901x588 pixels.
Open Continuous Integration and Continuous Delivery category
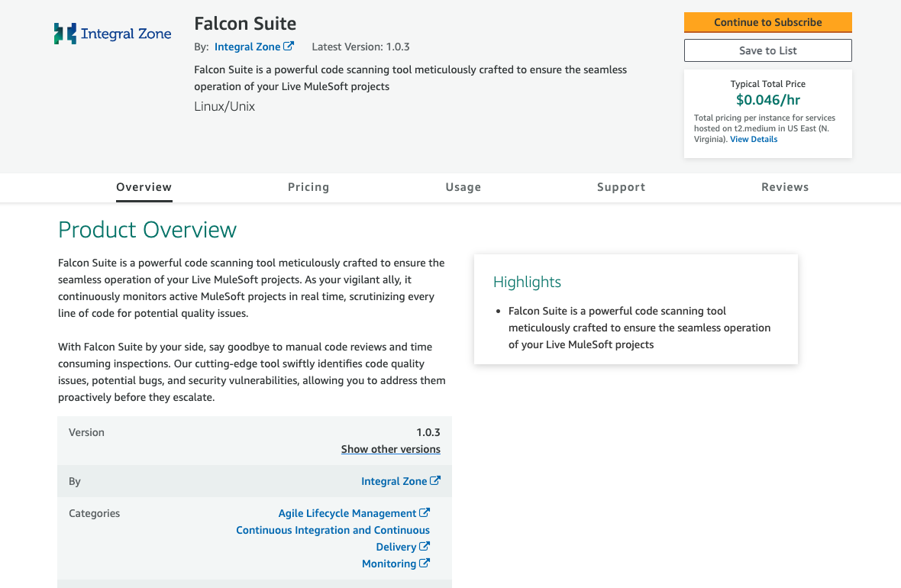pos(333,538)
